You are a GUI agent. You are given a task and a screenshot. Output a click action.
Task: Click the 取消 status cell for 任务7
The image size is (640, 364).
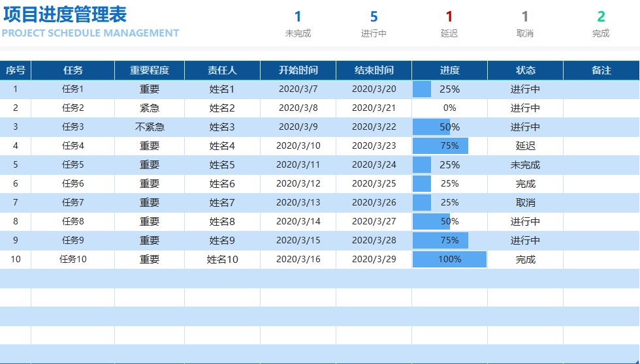pos(525,203)
